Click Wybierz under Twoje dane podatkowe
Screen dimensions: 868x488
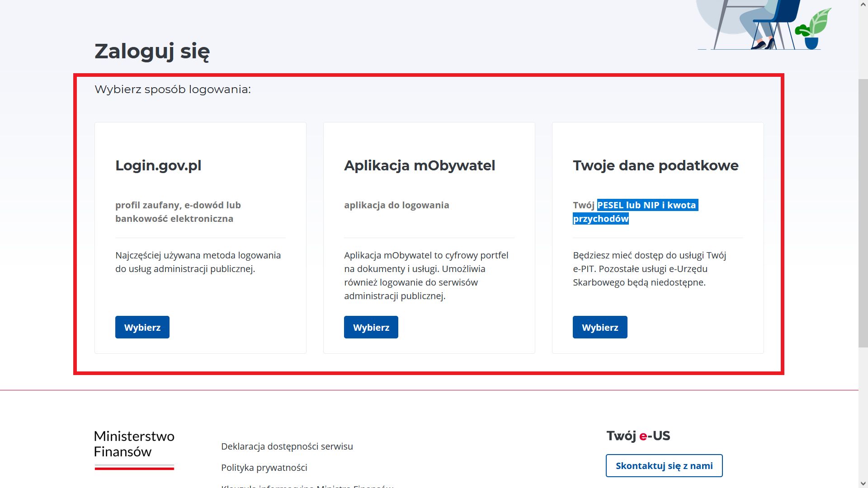tap(599, 327)
